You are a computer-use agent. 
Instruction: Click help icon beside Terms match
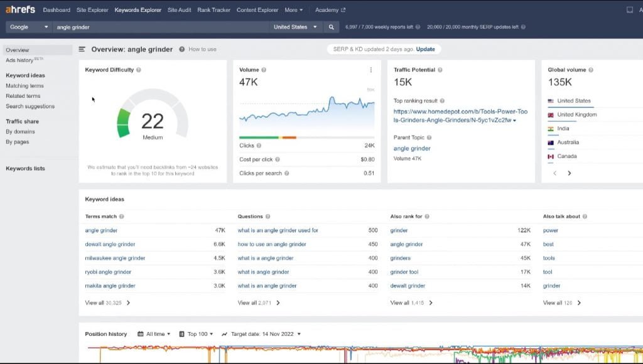(x=121, y=217)
